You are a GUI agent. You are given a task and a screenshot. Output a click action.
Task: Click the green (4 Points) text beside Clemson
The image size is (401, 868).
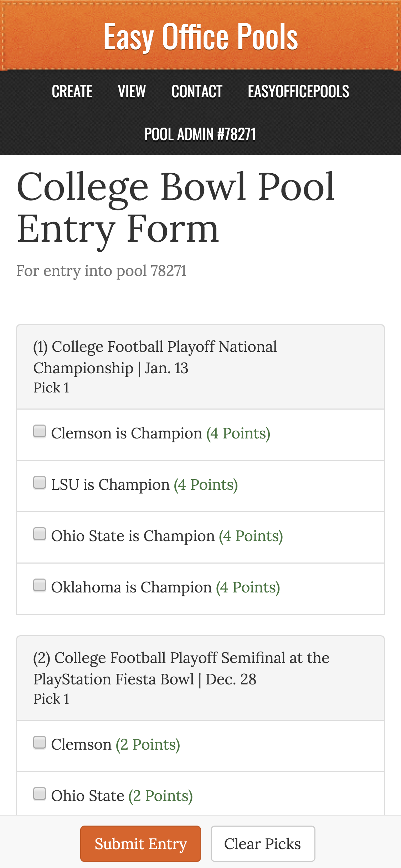tap(238, 433)
